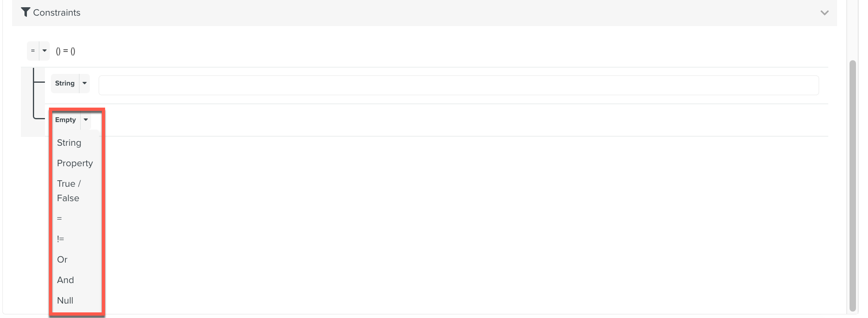The width and height of the screenshot is (868, 318).
Task: Click the () = () expression text
Action: 65,51
